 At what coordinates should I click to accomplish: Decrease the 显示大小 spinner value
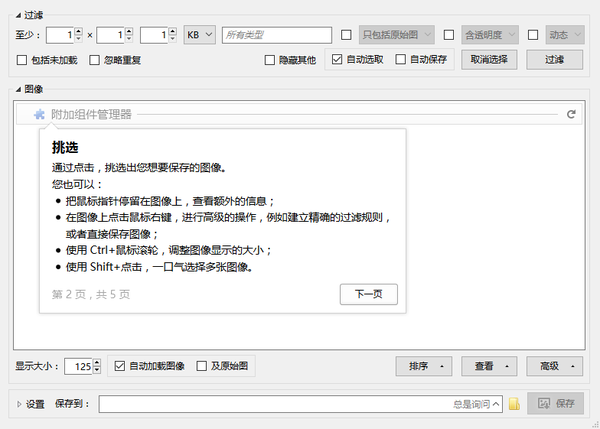click(97, 370)
